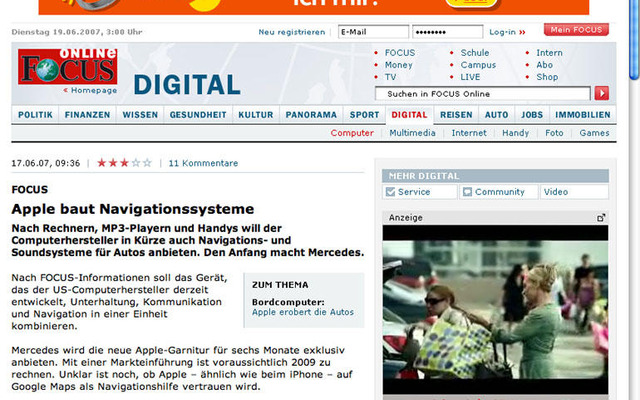Open the Service tab in Mehr Digital

pyautogui.click(x=420, y=191)
